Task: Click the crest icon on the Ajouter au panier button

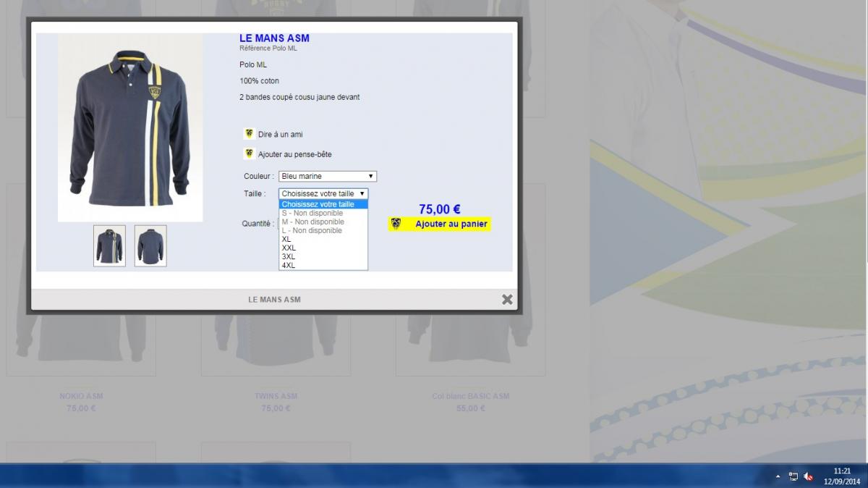Action: (x=396, y=224)
